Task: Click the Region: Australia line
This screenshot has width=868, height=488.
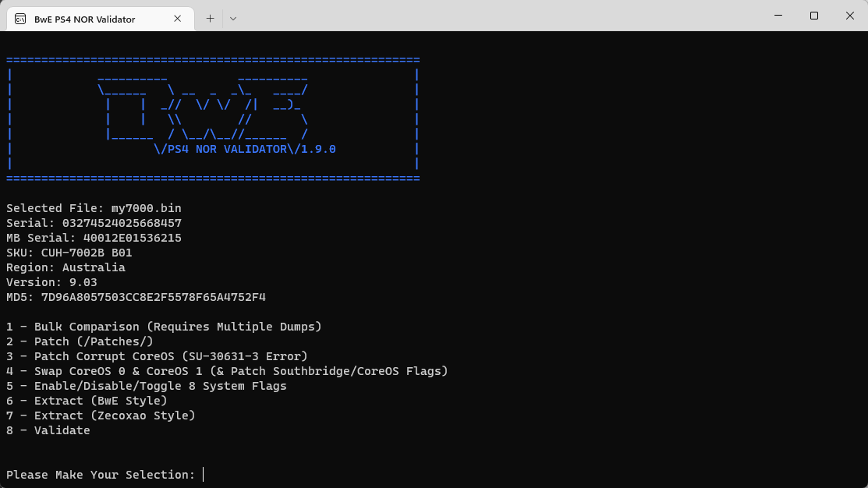Action: [x=66, y=267]
